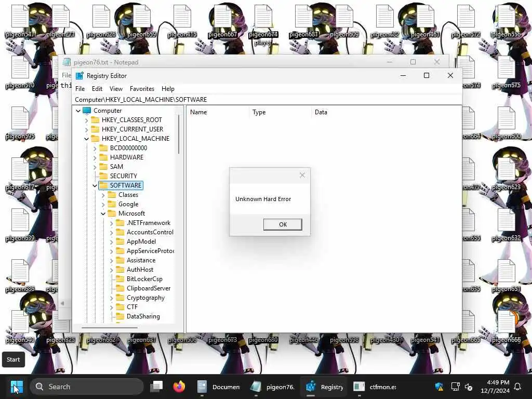The height and width of the screenshot is (399, 532).
Task: Expand the SAM key
Action: pos(95,167)
